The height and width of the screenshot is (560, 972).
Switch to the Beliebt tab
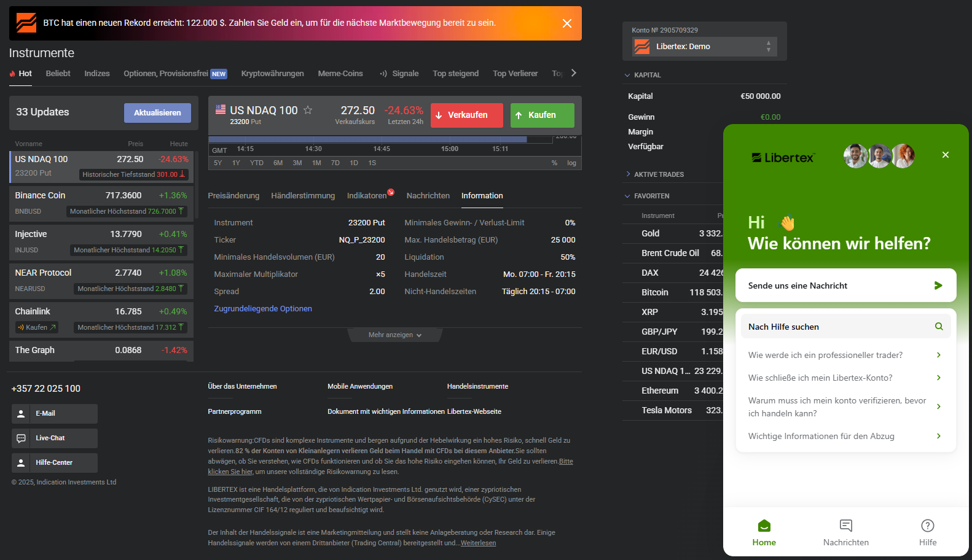tap(58, 74)
